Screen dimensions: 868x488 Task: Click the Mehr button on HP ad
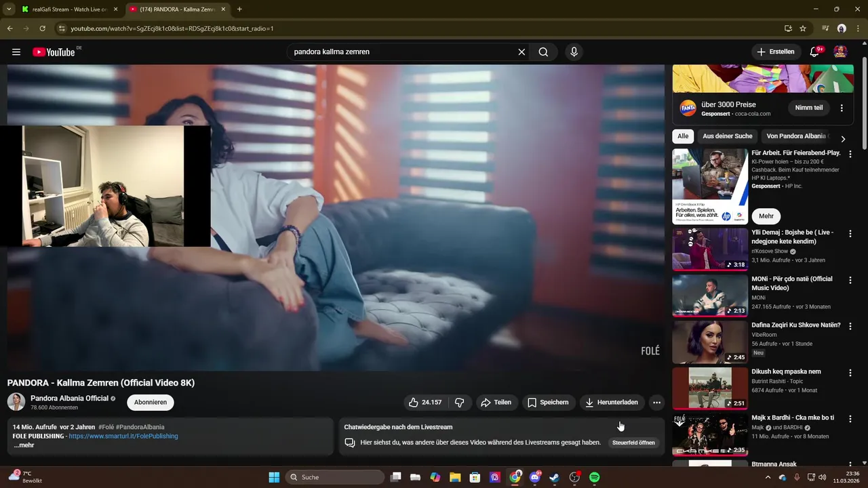point(766,216)
